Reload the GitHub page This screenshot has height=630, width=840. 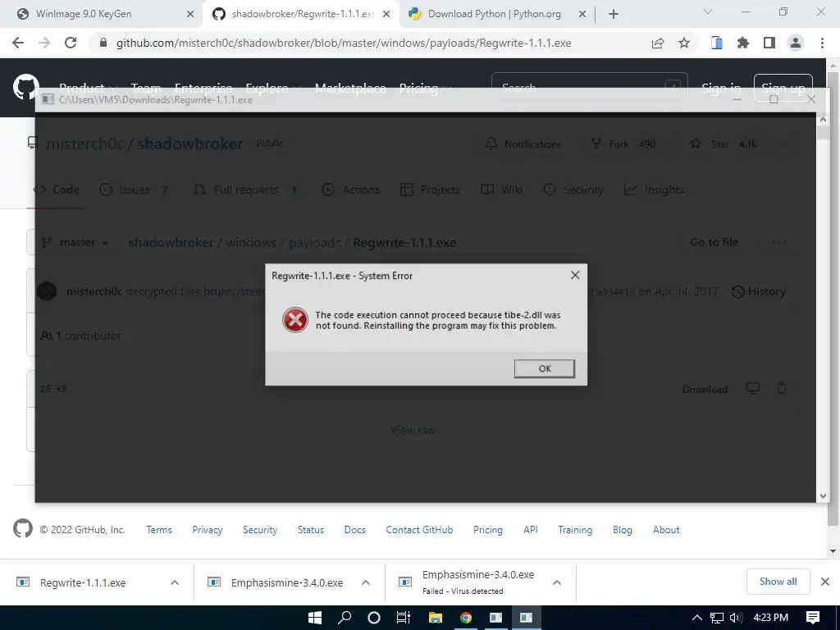point(71,43)
